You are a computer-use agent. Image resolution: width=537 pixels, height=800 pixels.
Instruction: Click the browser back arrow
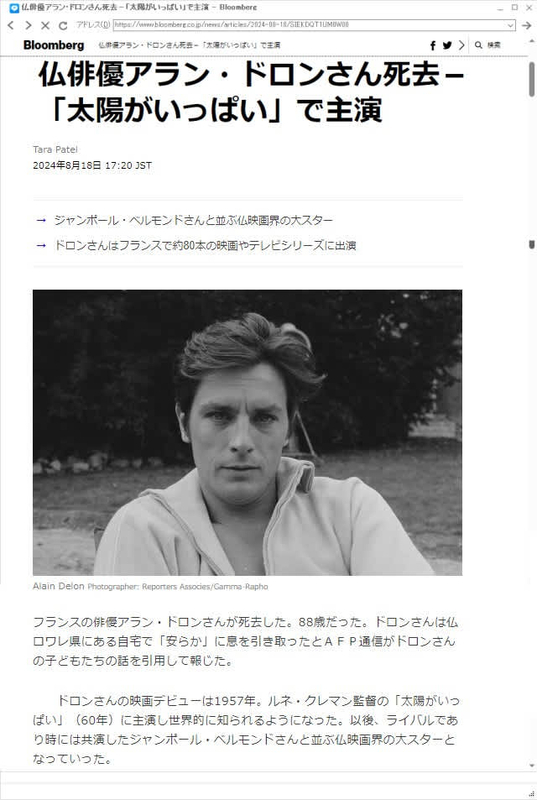(x=11, y=25)
